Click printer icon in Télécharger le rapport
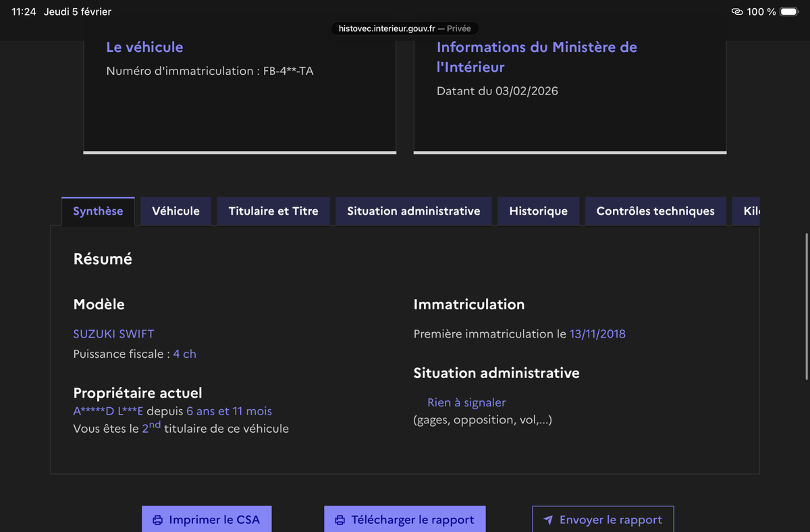The height and width of the screenshot is (532, 810). point(340,521)
